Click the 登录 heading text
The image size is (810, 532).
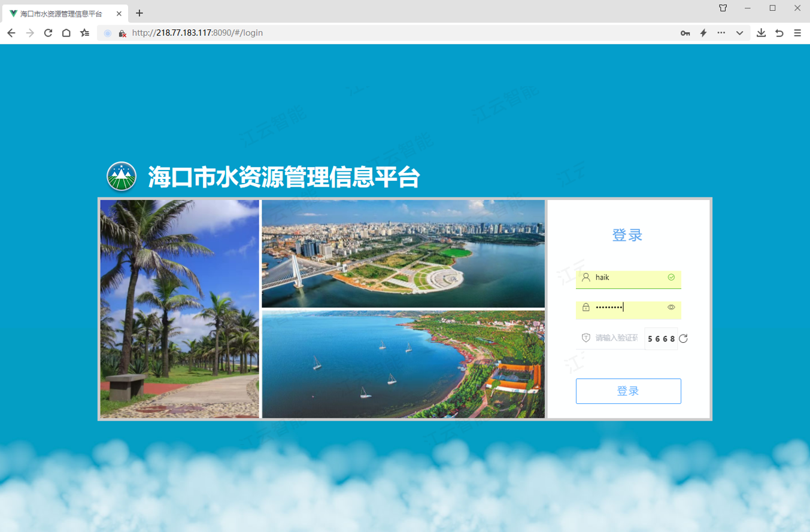[x=627, y=235]
